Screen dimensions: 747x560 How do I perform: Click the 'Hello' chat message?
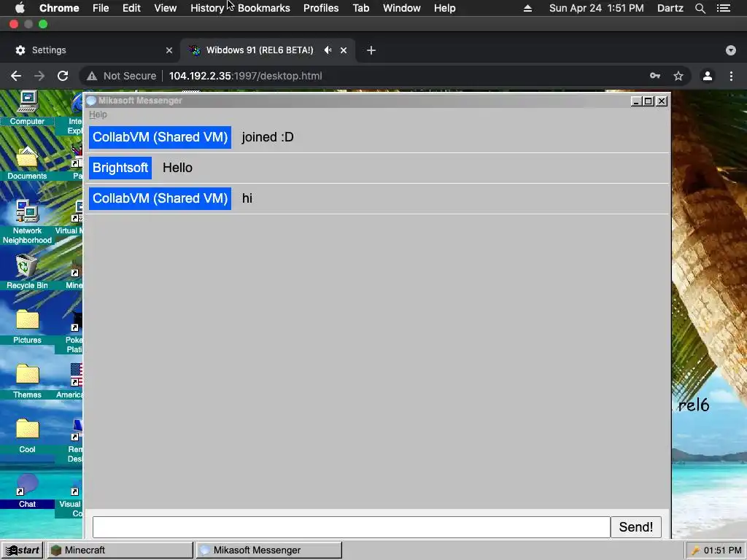[x=177, y=168]
